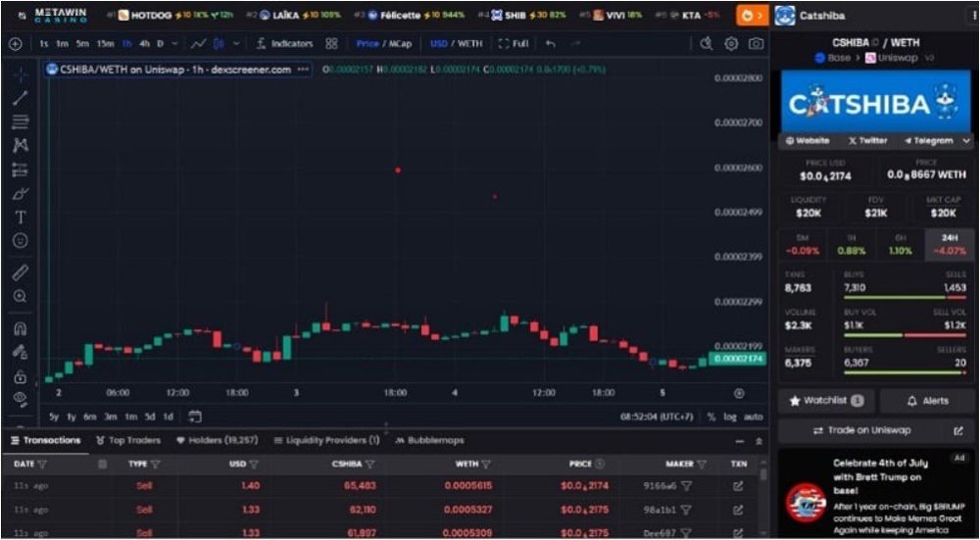Screen dimensions: 980x540
Task: Open transaction link for maker 9166a6
Action: pyautogui.click(x=738, y=486)
